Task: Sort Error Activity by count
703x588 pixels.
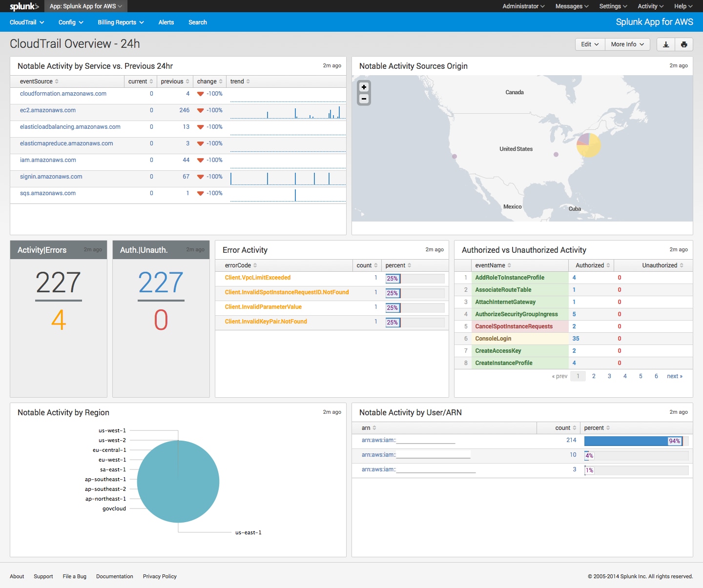Action: coord(367,265)
